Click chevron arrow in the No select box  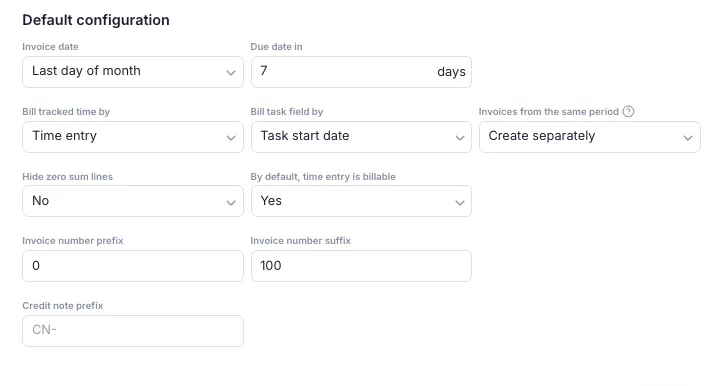231,202
